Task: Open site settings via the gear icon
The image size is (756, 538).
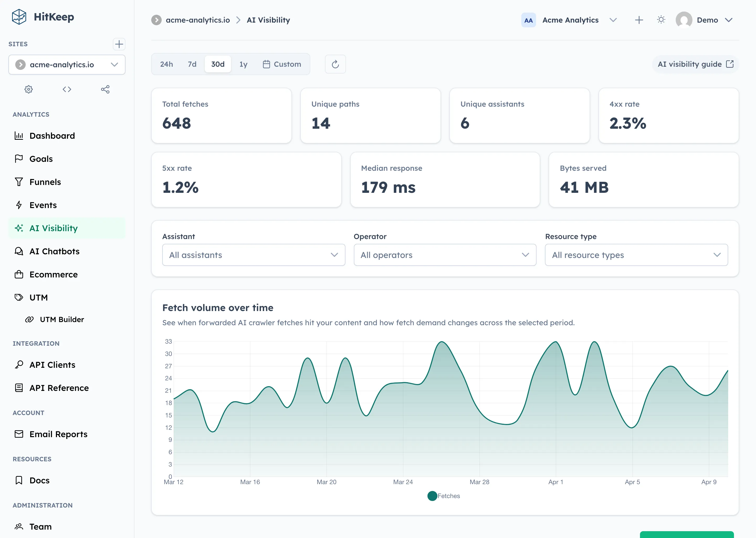Action: pyautogui.click(x=28, y=89)
